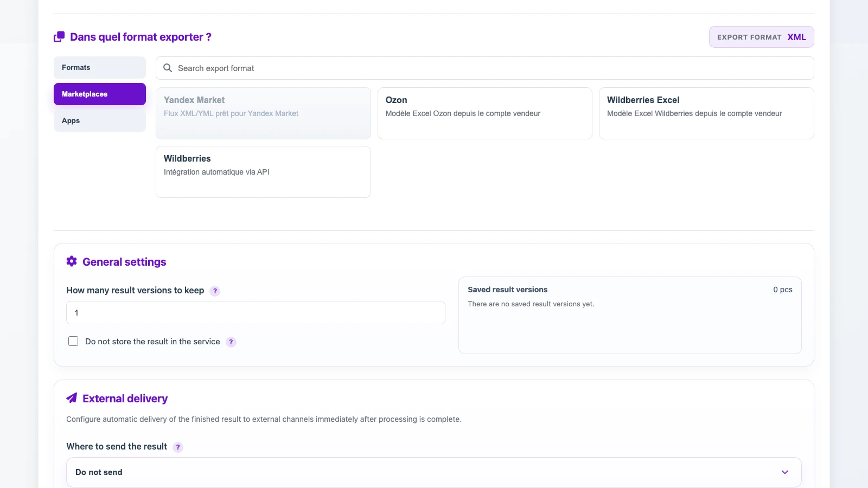Screen dimensions: 868x488
Task: Click 'Do not store the result in the service' label
Action: [152, 342]
